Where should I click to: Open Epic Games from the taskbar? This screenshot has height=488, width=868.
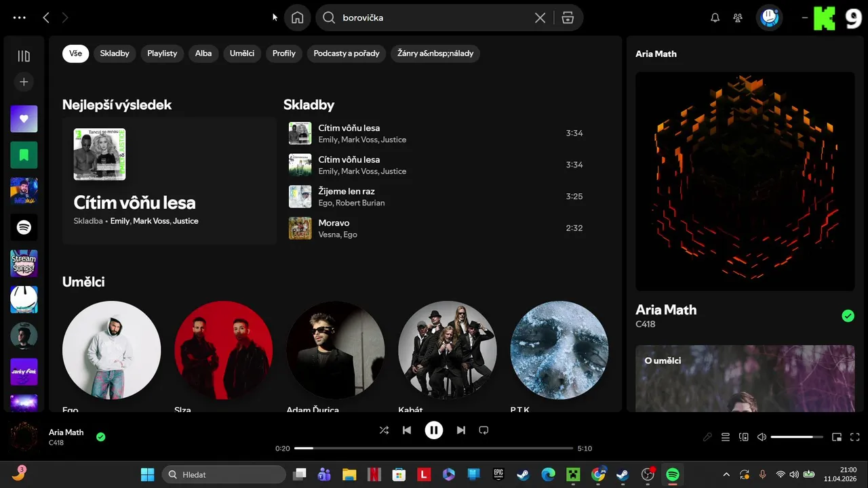pyautogui.click(x=498, y=474)
